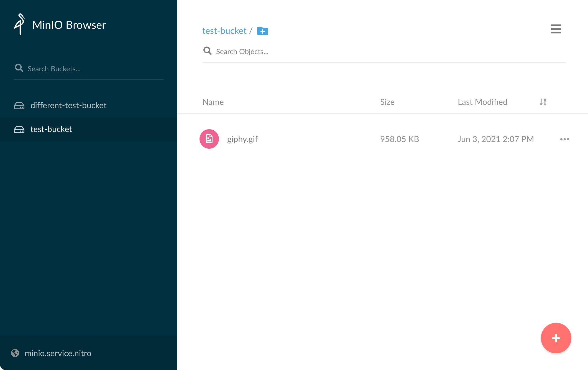
Task: Click the Name column sort header
Action: coord(213,102)
